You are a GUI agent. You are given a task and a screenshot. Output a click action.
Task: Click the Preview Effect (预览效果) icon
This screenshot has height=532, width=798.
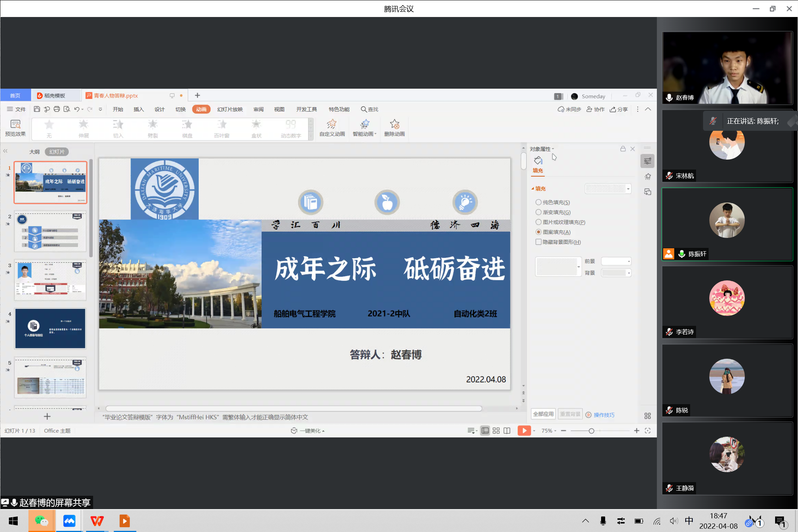tap(15, 127)
